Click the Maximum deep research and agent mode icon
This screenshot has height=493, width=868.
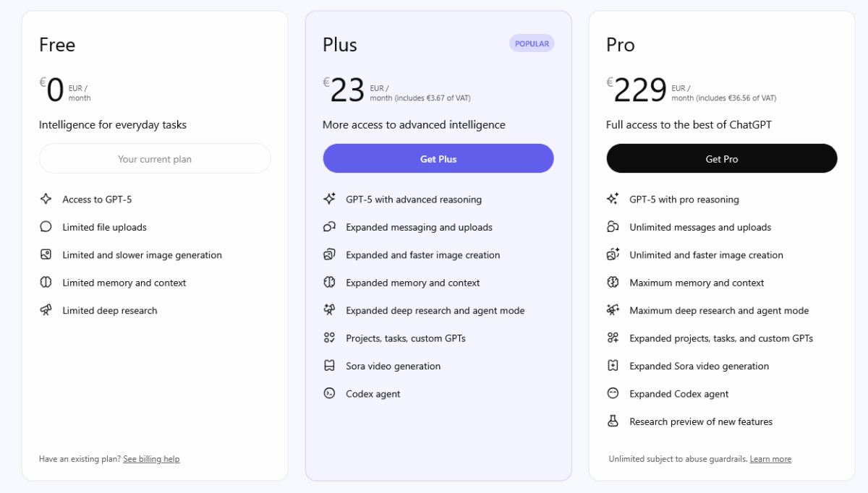[613, 310]
